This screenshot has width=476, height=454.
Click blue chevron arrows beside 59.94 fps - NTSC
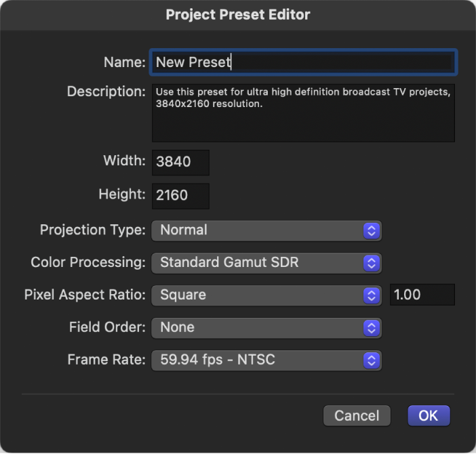[x=371, y=360]
